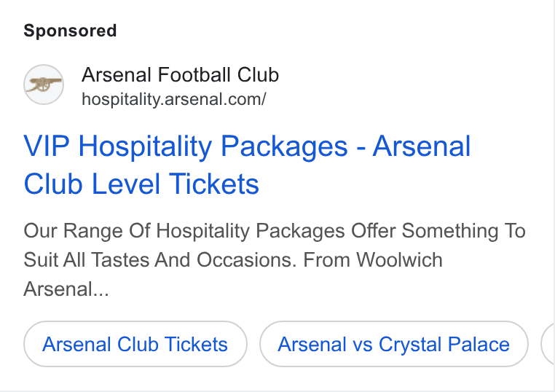Click the word 'Packages' in the blue headline
555x392 pixels.
coord(284,146)
